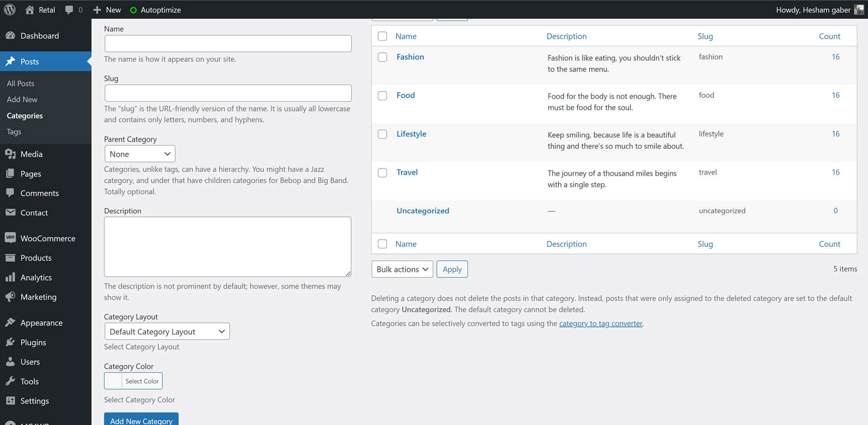Sort by Slug in table footer
The height and width of the screenshot is (425, 868).
(705, 244)
